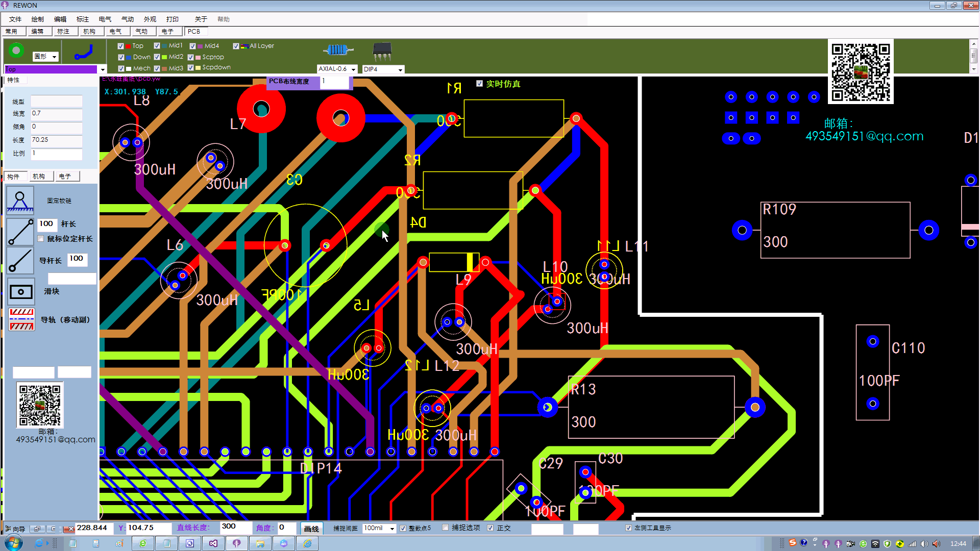Open the DIP4 footprint dropdown
The height and width of the screenshot is (551, 980).
tap(400, 69)
